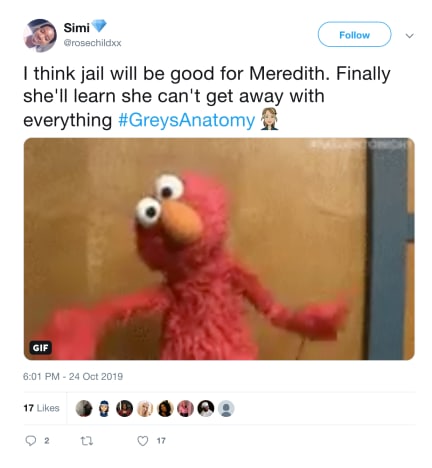Screen dimensions: 432x468
Task: Open the blonde-haired liker avatar
Action: pyautogui.click(x=145, y=408)
